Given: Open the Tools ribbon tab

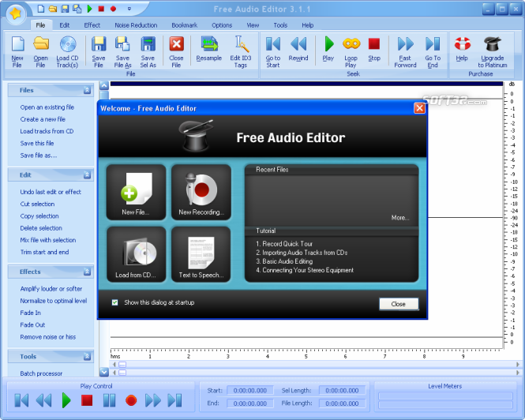Looking at the screenshot, I should point(280,25).
